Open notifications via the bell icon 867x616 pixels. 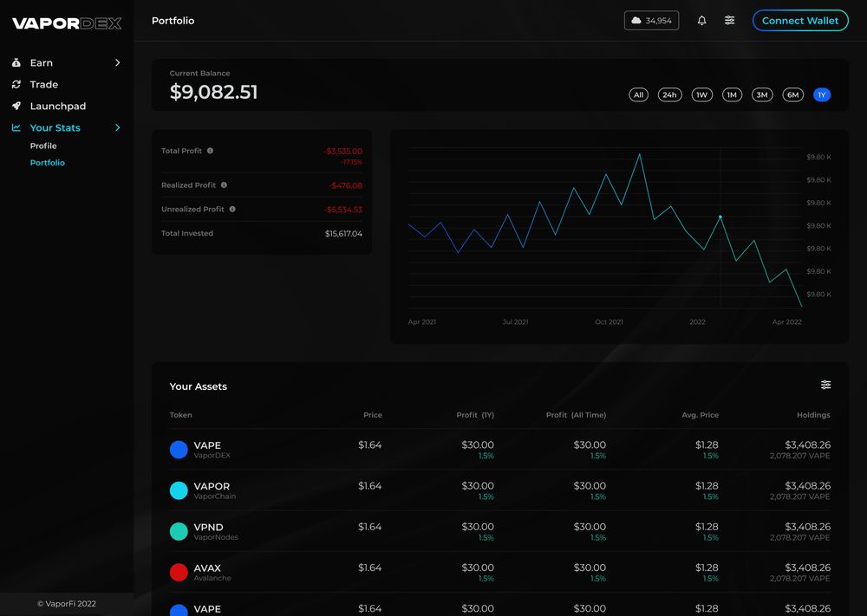[x=701, y=20]
